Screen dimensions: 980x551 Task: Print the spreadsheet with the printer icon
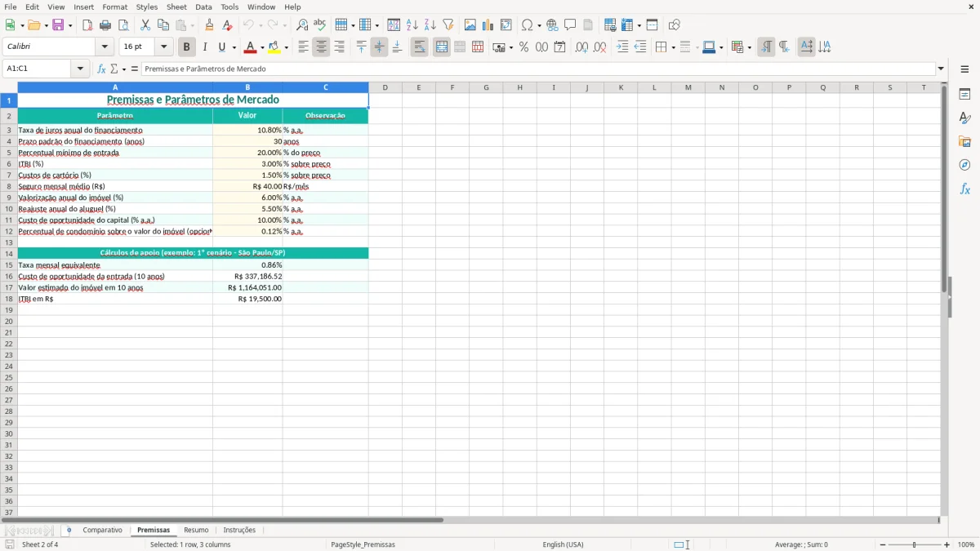click(105, 25)
